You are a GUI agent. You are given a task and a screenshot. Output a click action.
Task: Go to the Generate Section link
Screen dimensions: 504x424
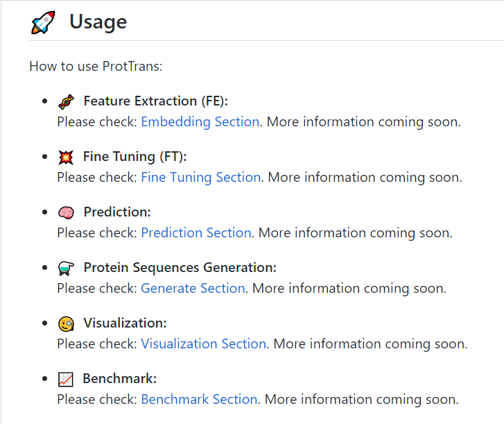coord(193,288)
